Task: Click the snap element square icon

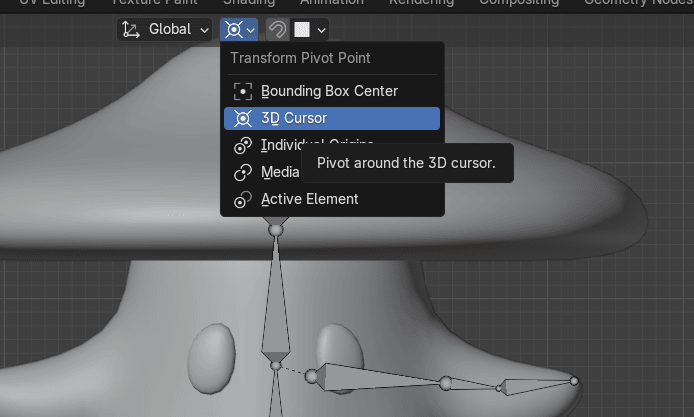Action: point(301,30)
